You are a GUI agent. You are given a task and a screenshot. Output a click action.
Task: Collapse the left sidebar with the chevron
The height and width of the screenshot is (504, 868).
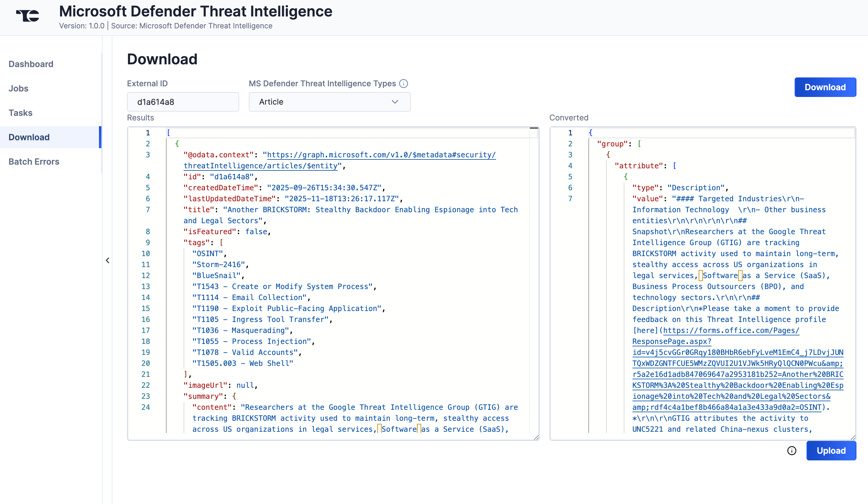tap(108, 260)
